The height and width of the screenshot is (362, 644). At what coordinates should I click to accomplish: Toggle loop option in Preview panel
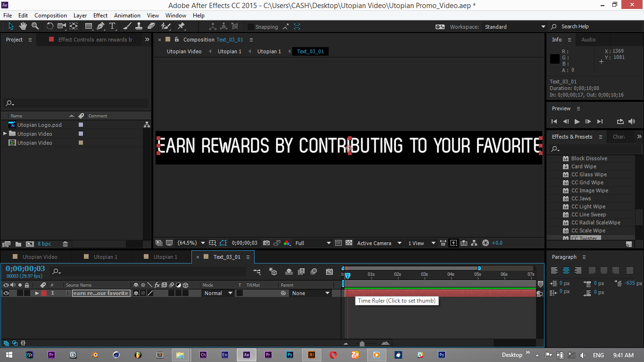click(x=620, y=122)
